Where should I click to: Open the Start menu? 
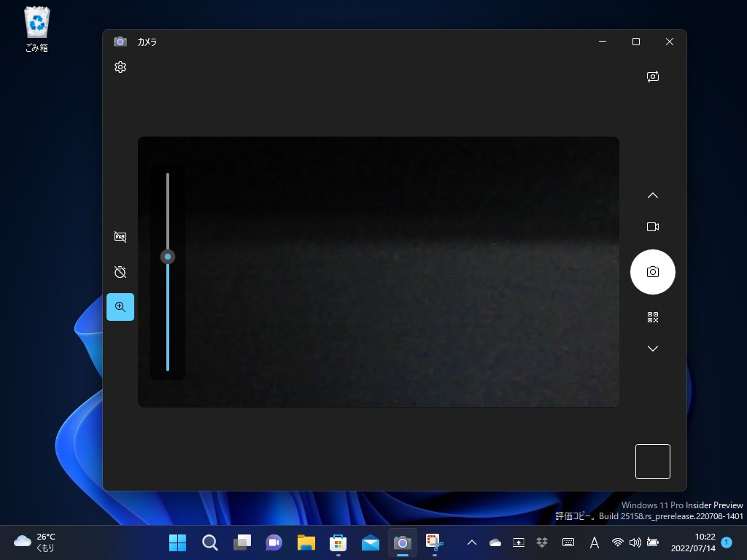[177, 542]
